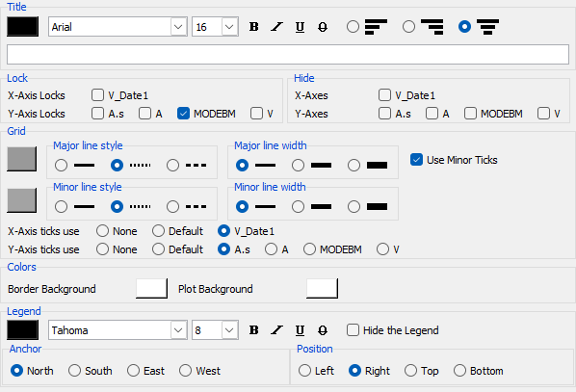The width and height of the screenshot is (576, 392).
Task: Toggle Use Minor Ticks checkbox
Action: point(416,160)
